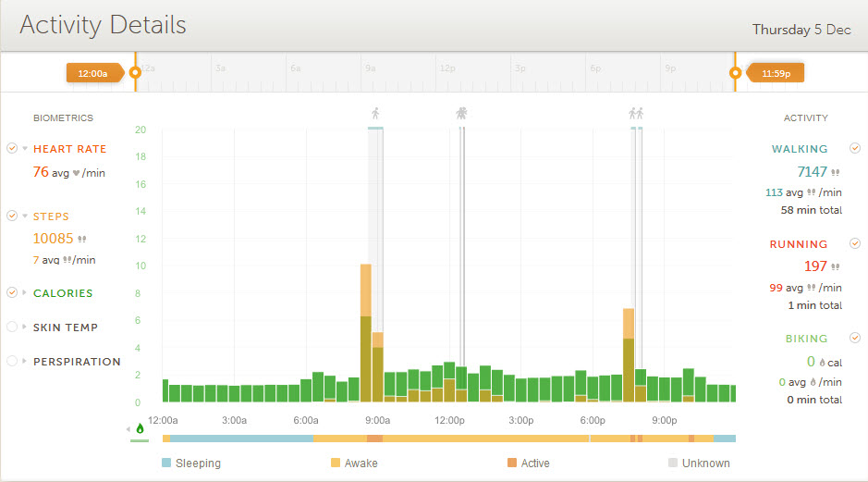Click the green calories flame icon
The image size is (868, 482).
click(x=141, y=428)
